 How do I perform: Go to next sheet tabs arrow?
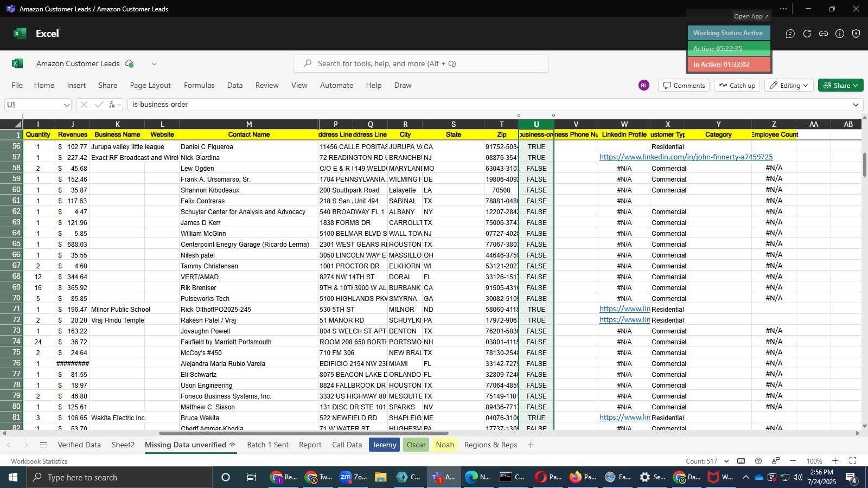point(26,445)
